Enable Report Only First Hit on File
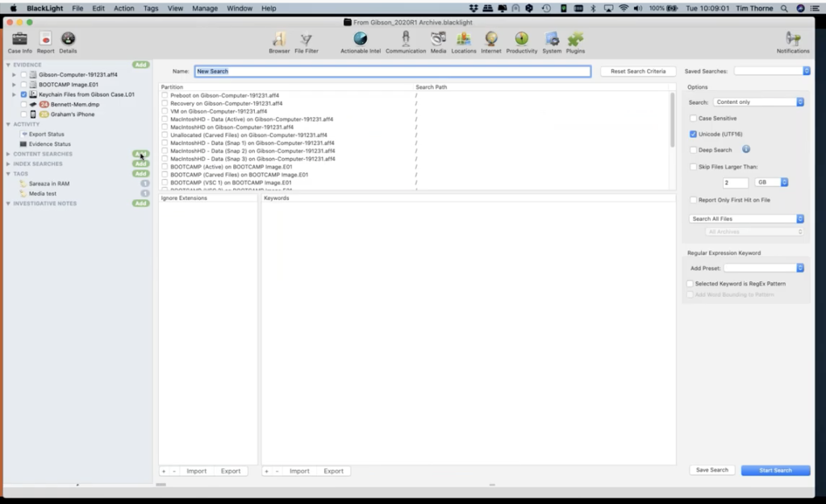 693,200
